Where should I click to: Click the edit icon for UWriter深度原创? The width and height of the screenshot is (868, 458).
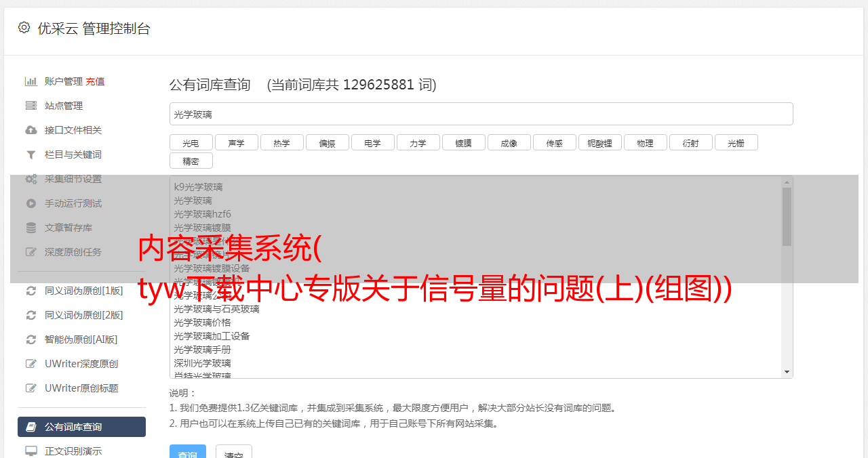pos(31,364)
